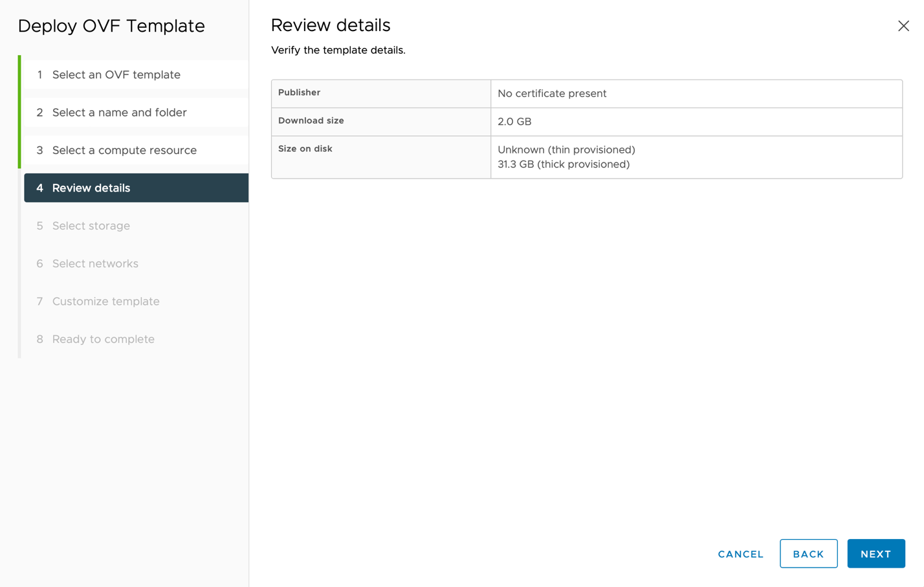The image size is (924, 587).
Task: Click the Review details page heading
Action: tap(331, 25)
